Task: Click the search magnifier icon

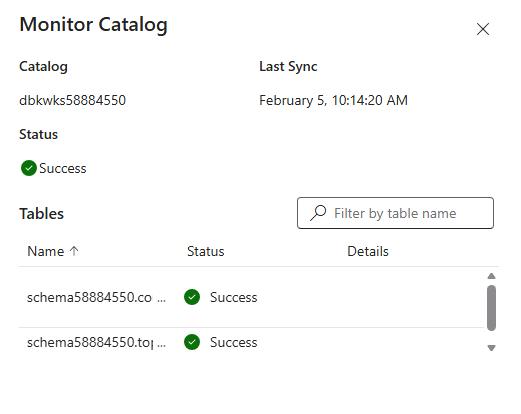Action: [x=318, y=213]
